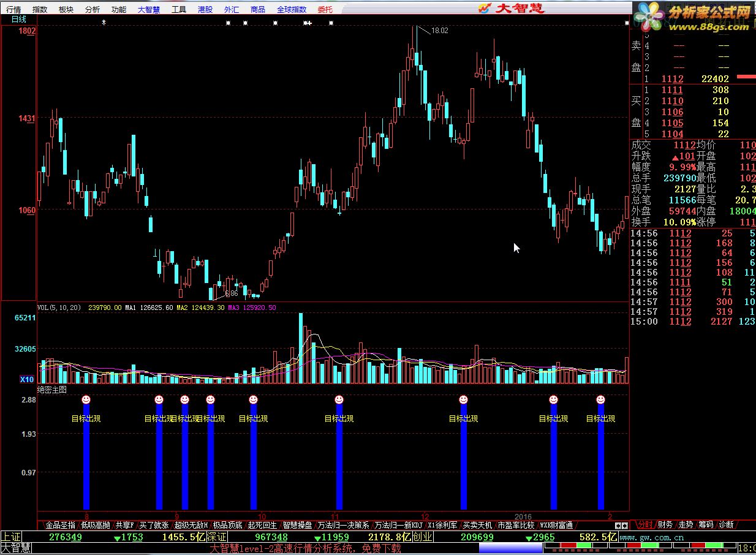Screen dimensions: 756x555
Task: Click the VOL(5,10,20) indicator label
Action: click(x=60, y=308)
